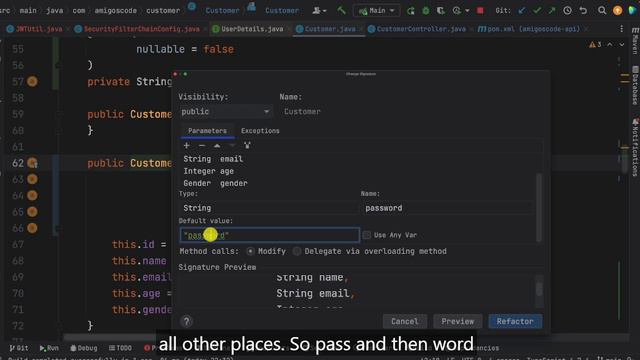Click the green debug bug icon
The height and width of the screenshot is (360, 640).
(426, 11)
